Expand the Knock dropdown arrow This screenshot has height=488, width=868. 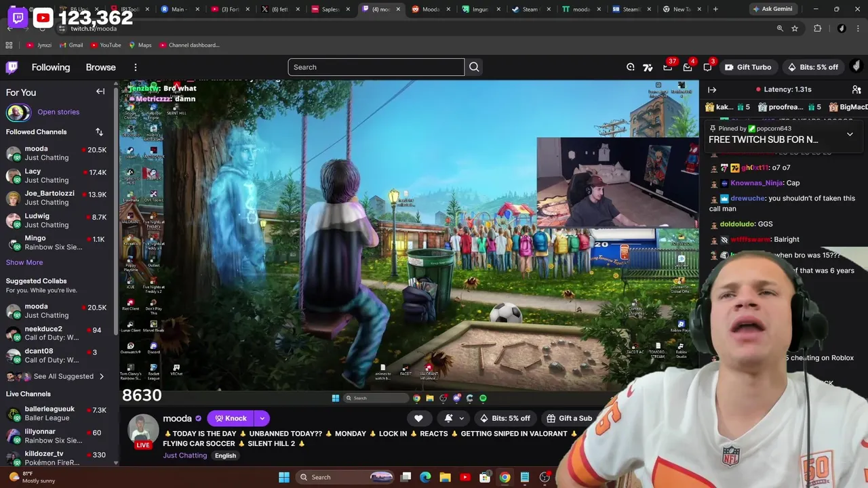tap(262, 418)
